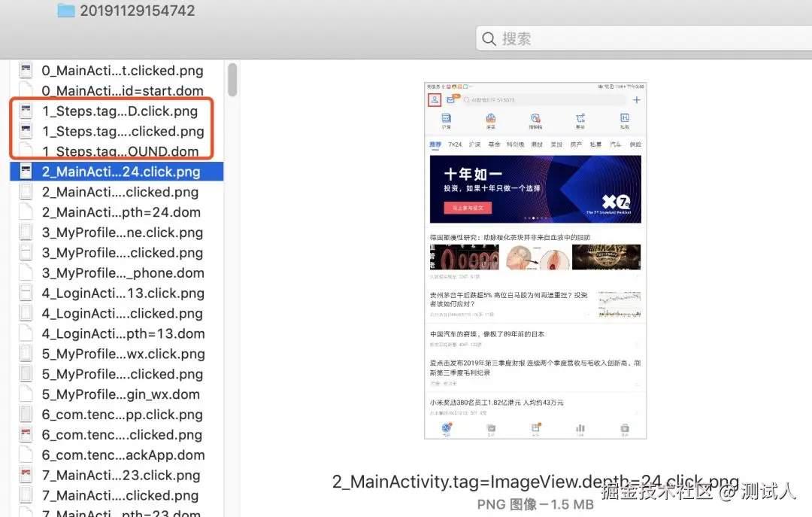Click headline 中国汽车的窘境 in preview
This screenshot has width=812, height=517.
pos(486,334)
